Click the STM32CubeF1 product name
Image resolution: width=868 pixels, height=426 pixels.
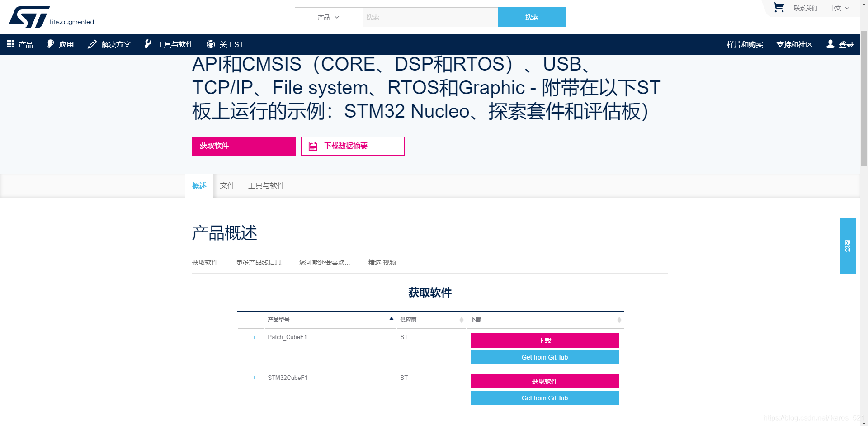click(x=288, y=378)
